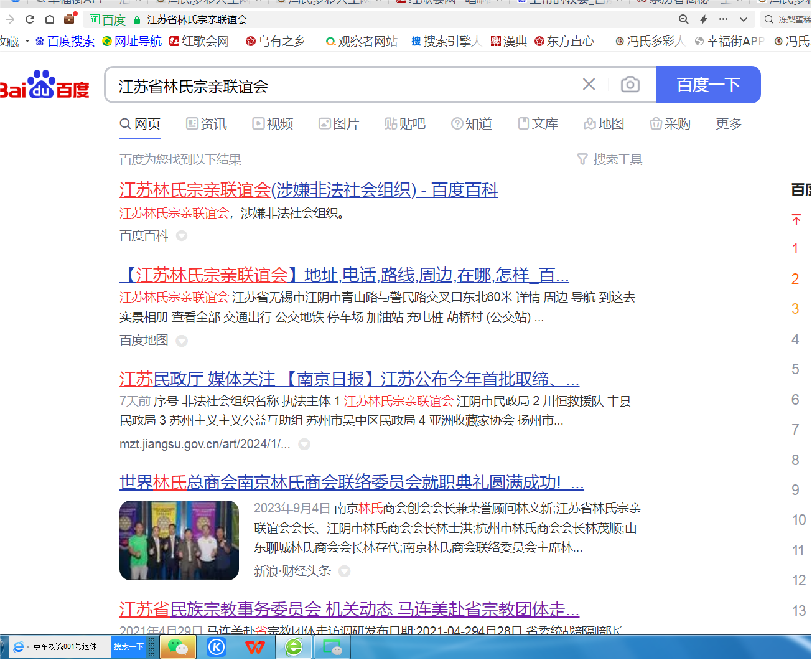This screenshot has height=660, width=812.
Task: Open 乌有之乡 bookmark
Action: pos(276,41)
